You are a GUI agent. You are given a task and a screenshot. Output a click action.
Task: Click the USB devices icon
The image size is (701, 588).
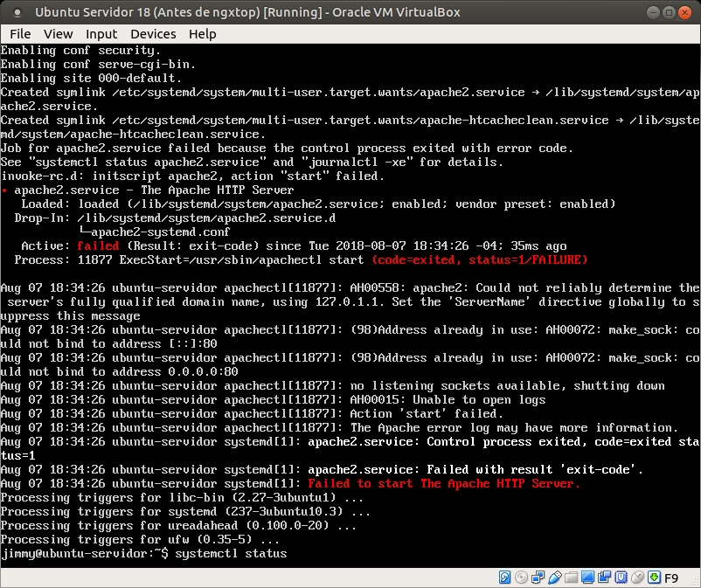pos(554,578)
